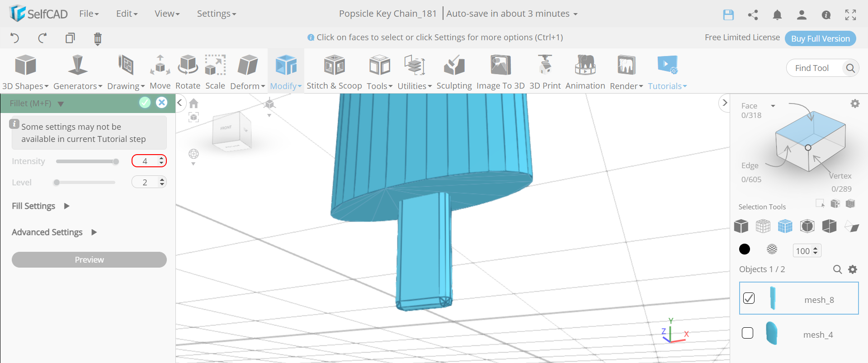Open the Utilities dropdown
Screen dimensions: 868x363
(x=415, y=72)
